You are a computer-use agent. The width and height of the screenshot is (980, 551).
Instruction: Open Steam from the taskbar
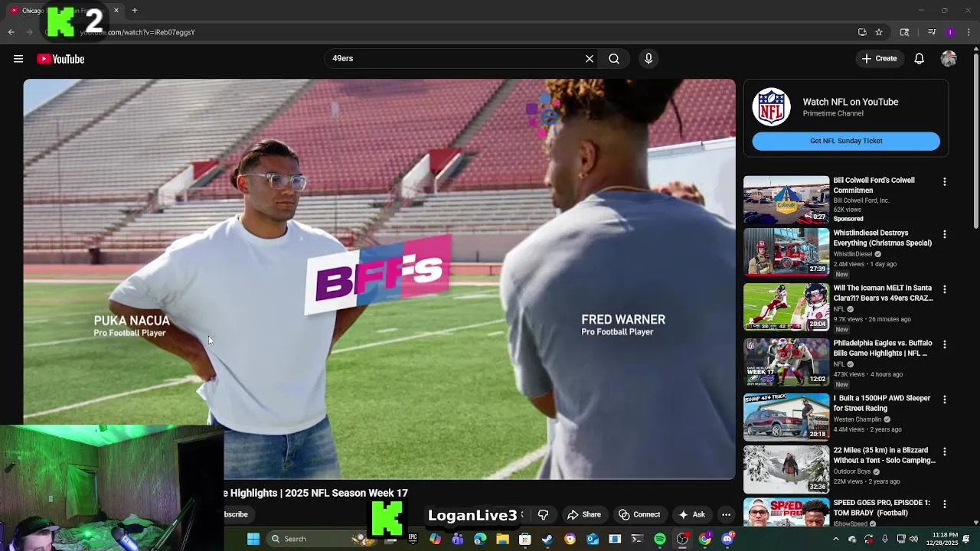click(547, 539)
